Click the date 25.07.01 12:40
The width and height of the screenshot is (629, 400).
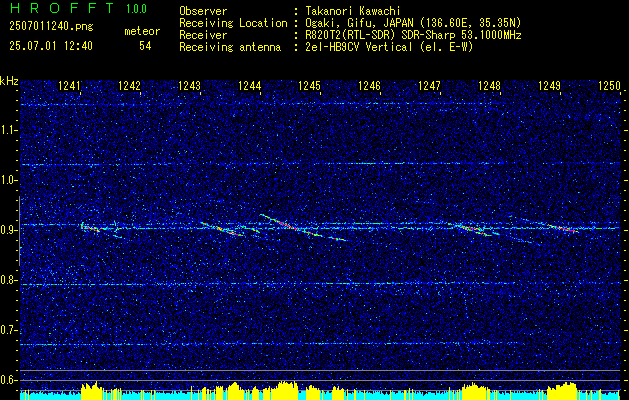tap(51, 46)
